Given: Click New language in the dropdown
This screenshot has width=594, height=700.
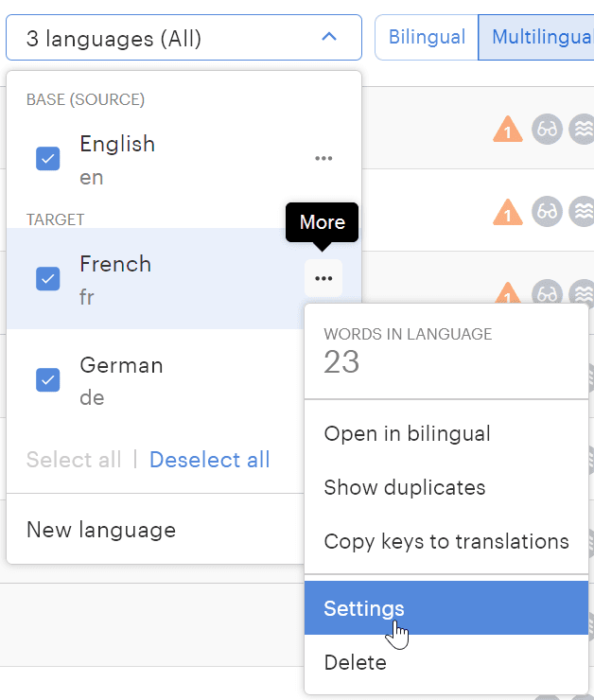Looking at the screenshot, I should point(101,530).
